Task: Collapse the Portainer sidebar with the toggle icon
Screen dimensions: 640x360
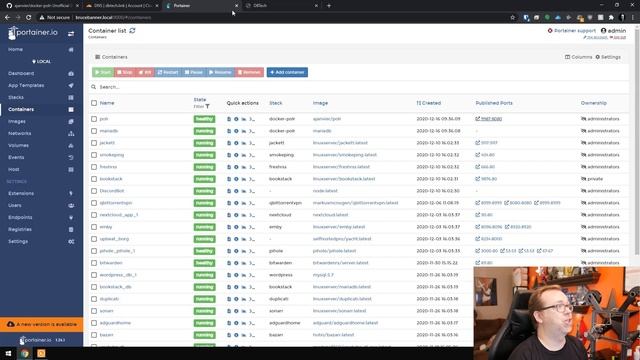Action: click(x=71, y=33)
